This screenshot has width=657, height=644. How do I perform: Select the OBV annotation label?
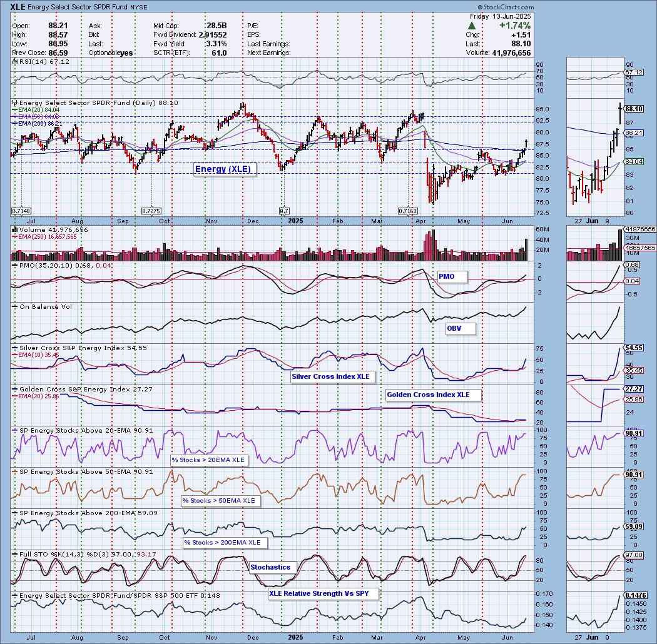(460, 329)
